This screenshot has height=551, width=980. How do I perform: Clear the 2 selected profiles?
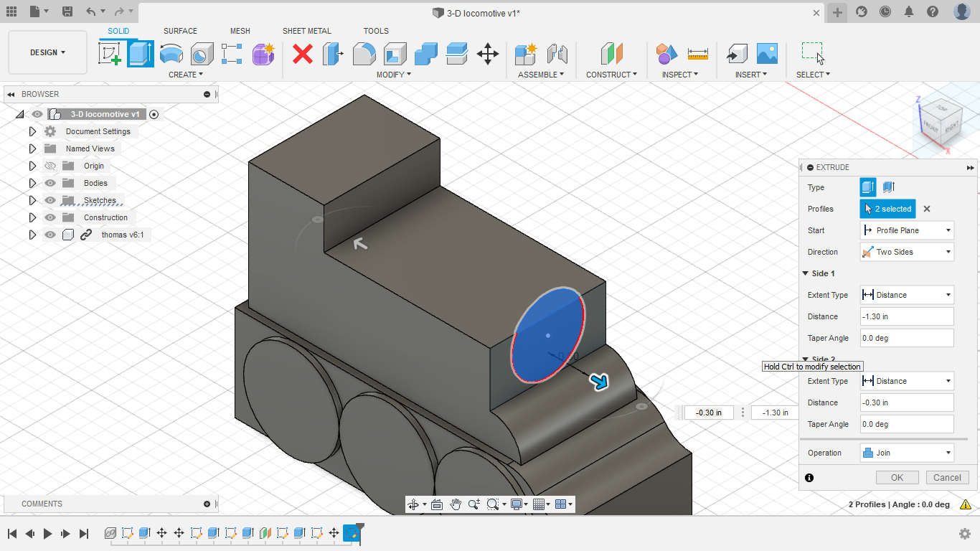[927, 209]
